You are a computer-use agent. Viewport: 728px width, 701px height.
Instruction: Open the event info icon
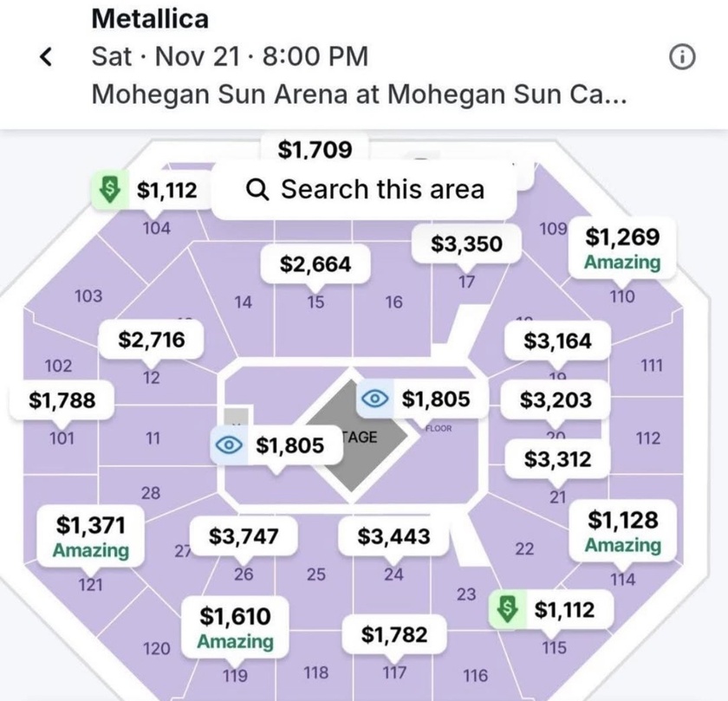[683, 57]
